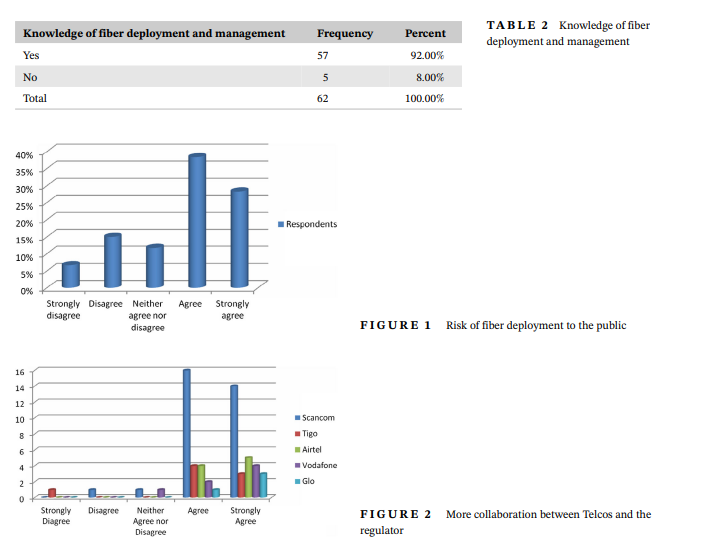Click the 'FIGURE 2' caption label
The image size is (711, 558).
tap(395, 514)
